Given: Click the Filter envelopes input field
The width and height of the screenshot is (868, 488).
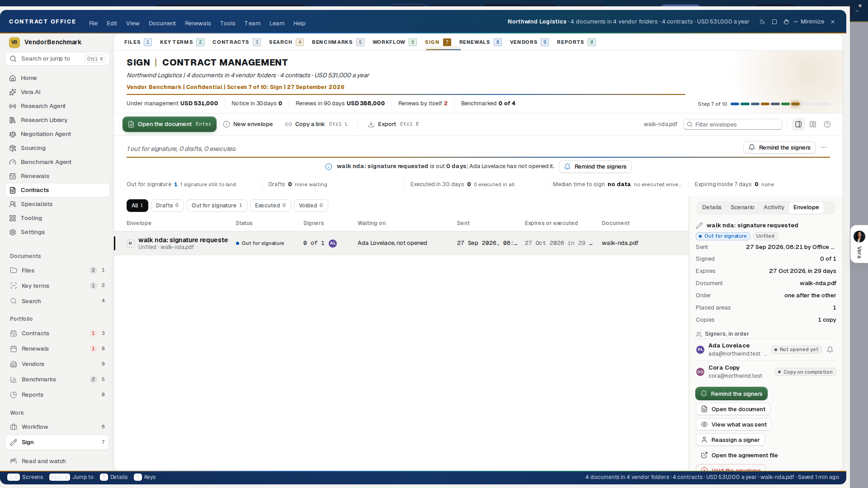Looking at the screenshot, I should (733, 124).
